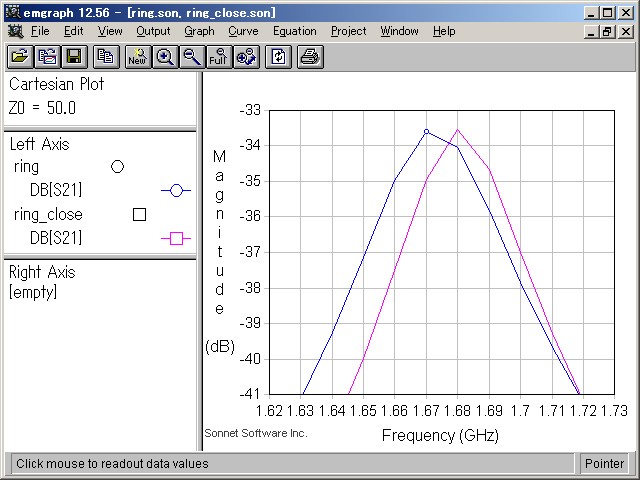
Task: Click the [empty] text under Right Axis
Action: click(x=33, y=292)
